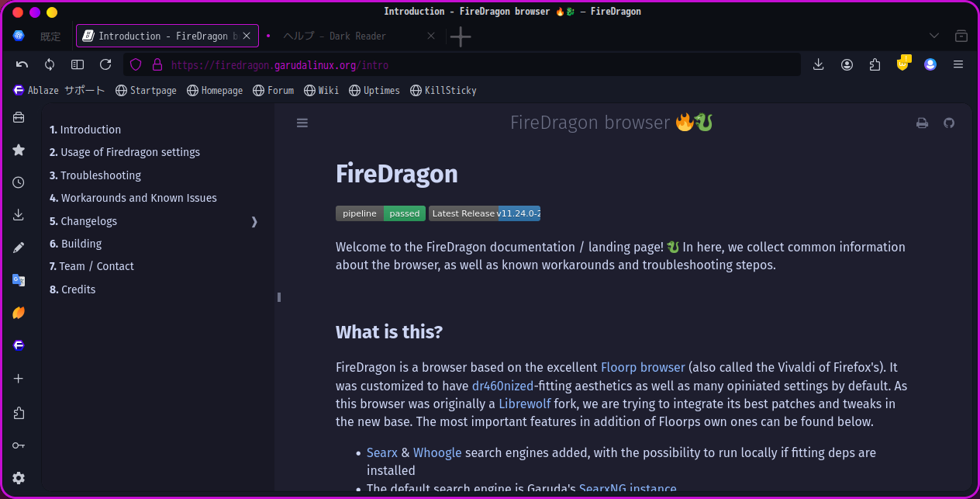The height and width of the screenshot is (499, 980).
Task: Open a new tab with plus button
Action: pyautogui.click(x=461, y=36)
